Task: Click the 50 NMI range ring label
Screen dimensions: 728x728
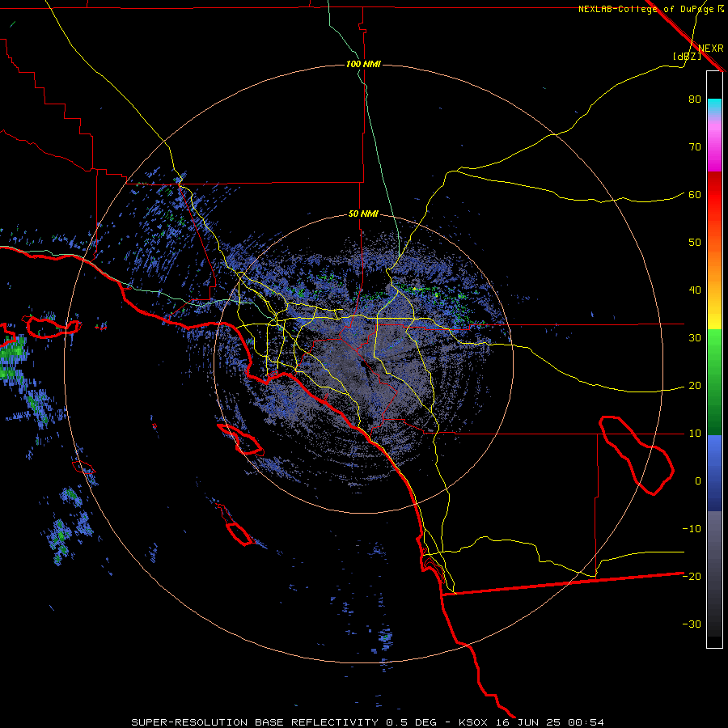Action: coord(363,214)
